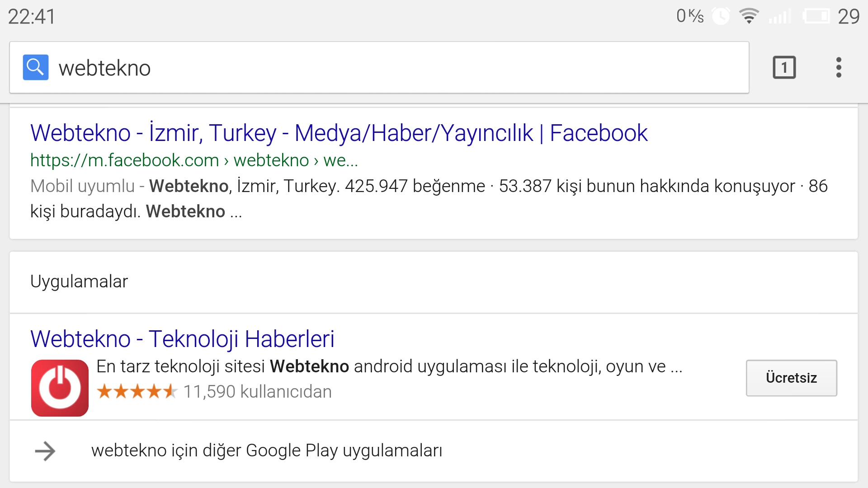Tap the five-star rating for Webtekno app

137,391
